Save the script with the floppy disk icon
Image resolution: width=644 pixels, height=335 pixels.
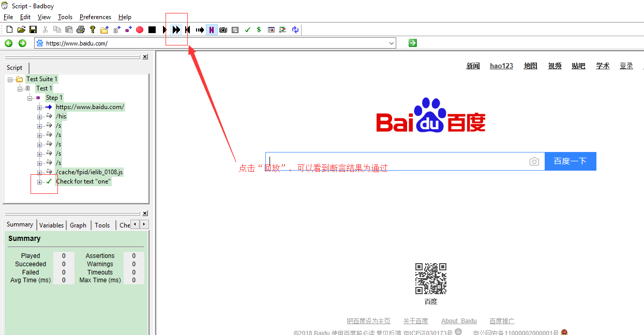click(33, 29)
